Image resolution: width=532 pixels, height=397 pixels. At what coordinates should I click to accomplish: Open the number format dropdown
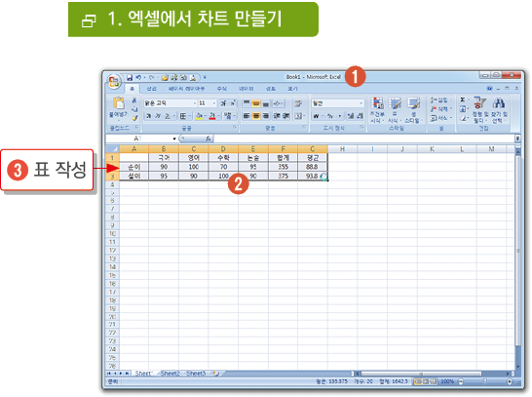[361, 103]
